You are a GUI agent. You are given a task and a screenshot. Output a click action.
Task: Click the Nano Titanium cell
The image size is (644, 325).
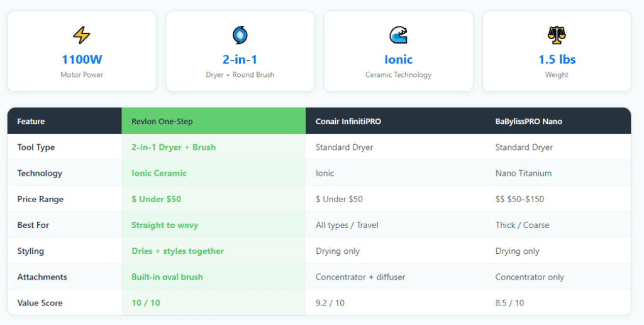click(x=558, y=173)
